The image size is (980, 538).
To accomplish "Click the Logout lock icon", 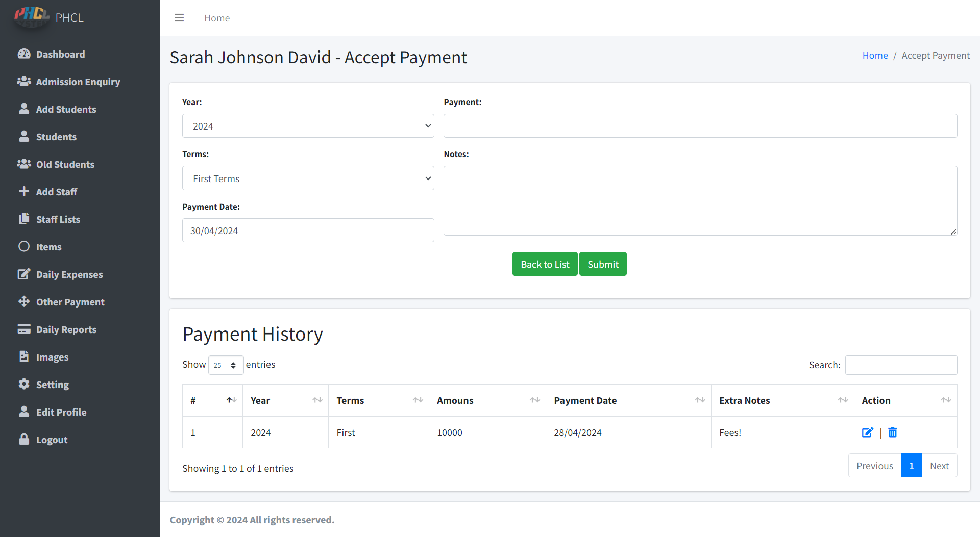I will coord(24,440).
